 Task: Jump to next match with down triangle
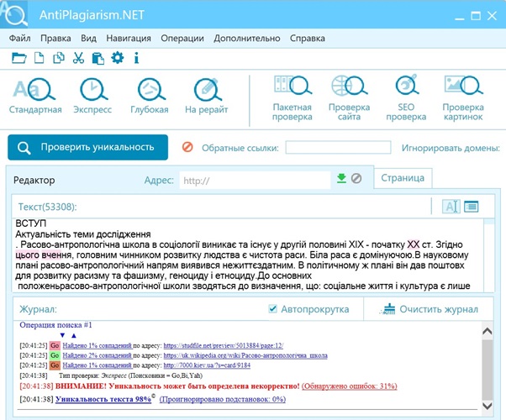click(62, 335)
